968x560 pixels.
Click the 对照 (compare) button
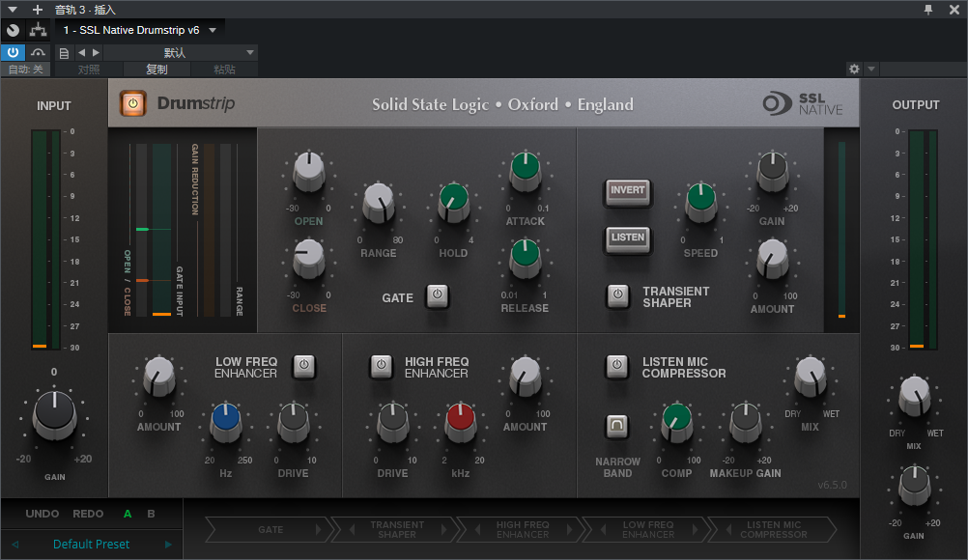(x=89, y=70)
